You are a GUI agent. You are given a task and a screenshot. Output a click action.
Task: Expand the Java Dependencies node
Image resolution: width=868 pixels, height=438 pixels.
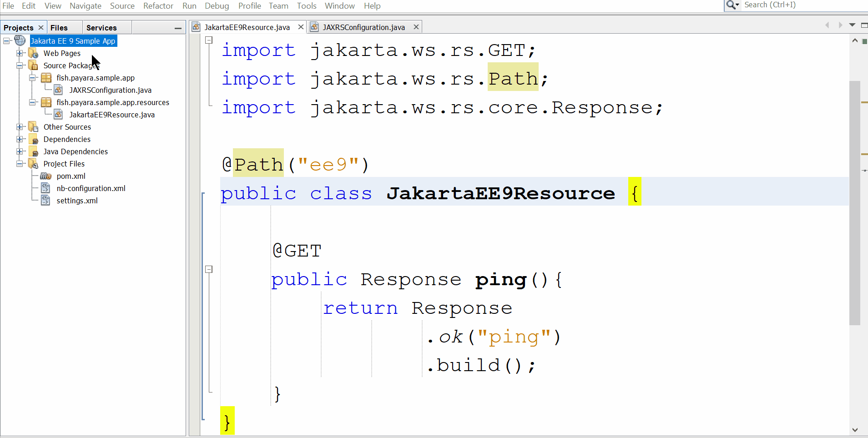[20, 151]
